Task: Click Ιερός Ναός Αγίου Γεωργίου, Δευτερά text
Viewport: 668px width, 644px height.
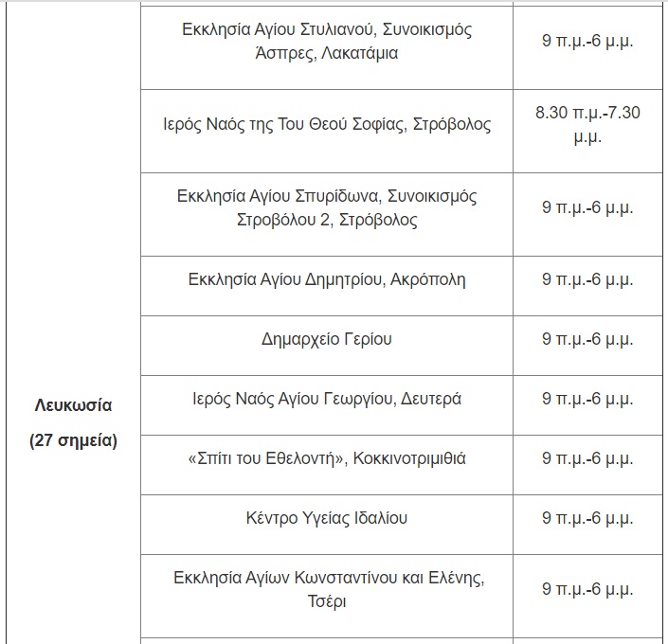Action: point(327,399)
